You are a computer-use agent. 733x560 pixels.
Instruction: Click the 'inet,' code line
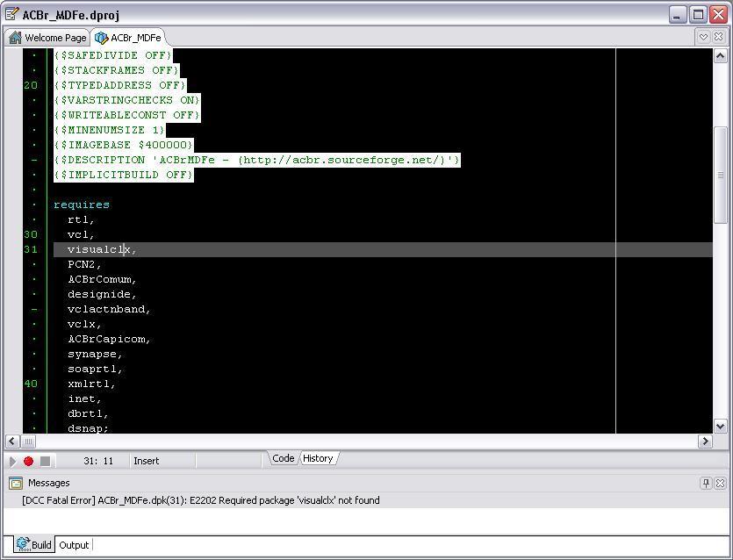click(84, 398)
